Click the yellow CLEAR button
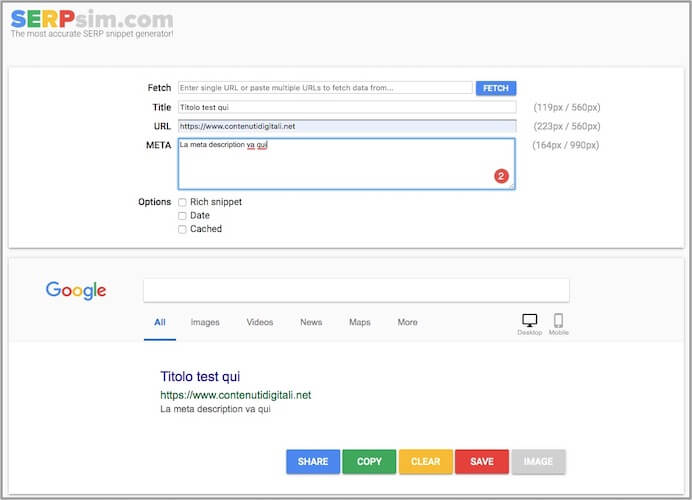The width and height of the screenshot is (692, 500). (425, 462)
